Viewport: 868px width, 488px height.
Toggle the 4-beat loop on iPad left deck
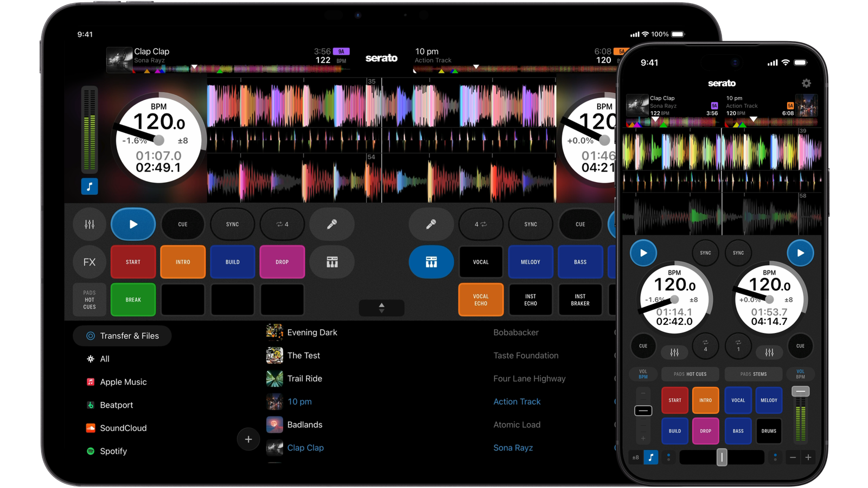(282, 224)
